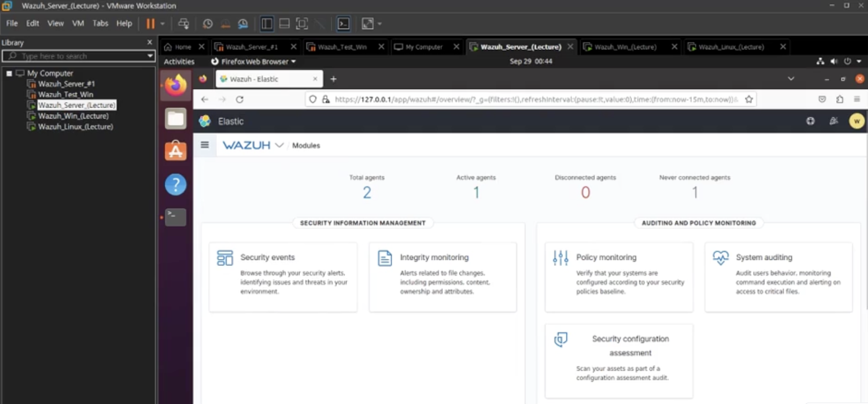Viewport: 868px width, 404px height.
Task: Expand the WAZUH app menu chevron
Action: (279, 145)
